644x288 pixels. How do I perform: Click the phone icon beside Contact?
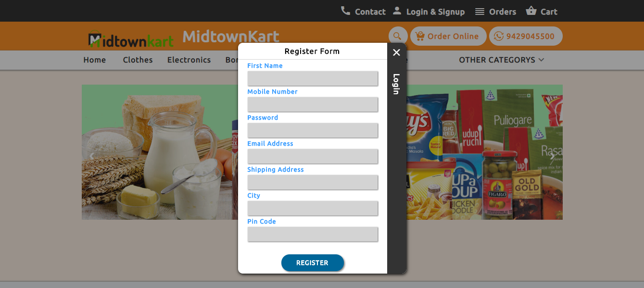coord(345,11)
